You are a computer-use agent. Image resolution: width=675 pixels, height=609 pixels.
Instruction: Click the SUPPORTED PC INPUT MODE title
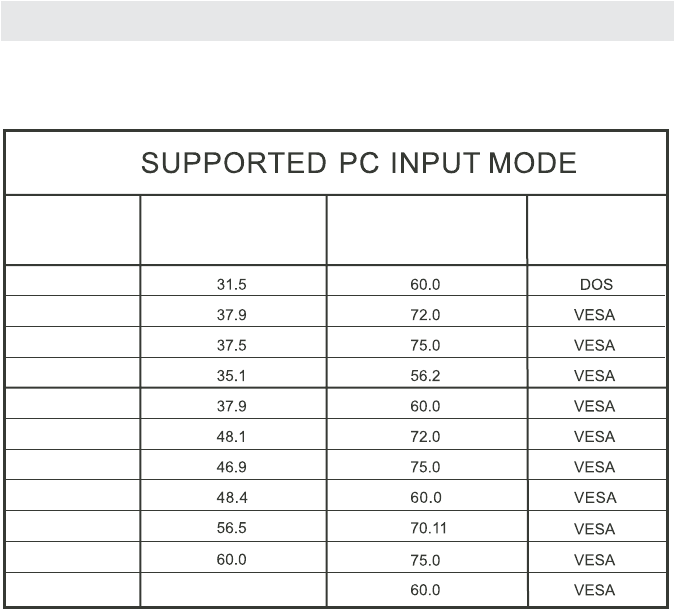pyautogui.click(x=358, y=164)
